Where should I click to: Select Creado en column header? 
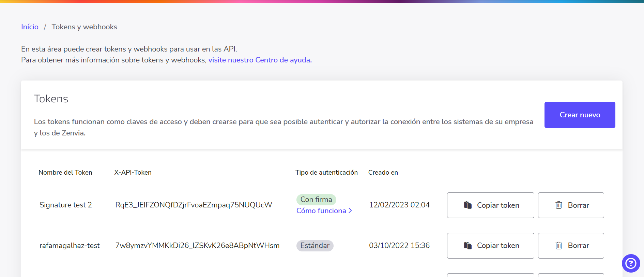(x=383, y=173)
